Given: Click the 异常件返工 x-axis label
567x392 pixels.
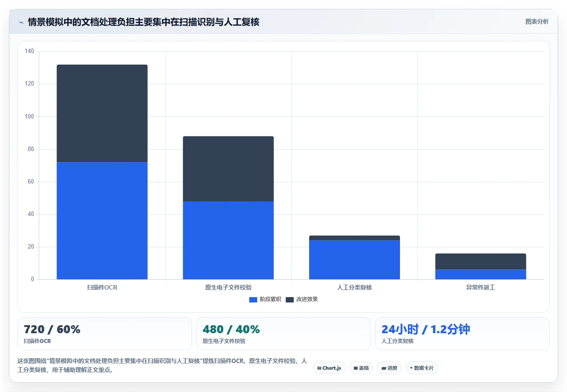Looking at the screenshot, I should click(481, 287).
